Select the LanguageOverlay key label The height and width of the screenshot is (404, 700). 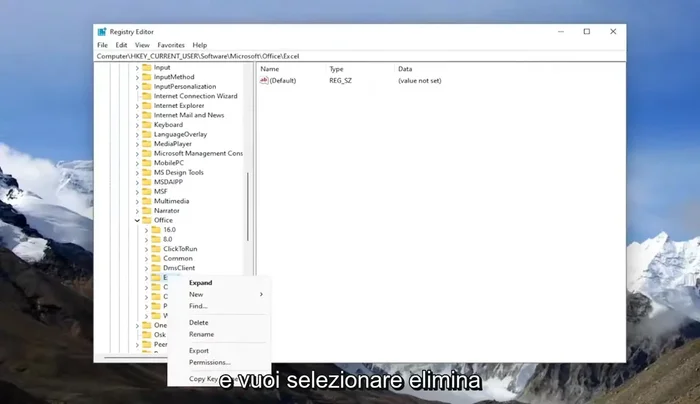pos(180,134)
